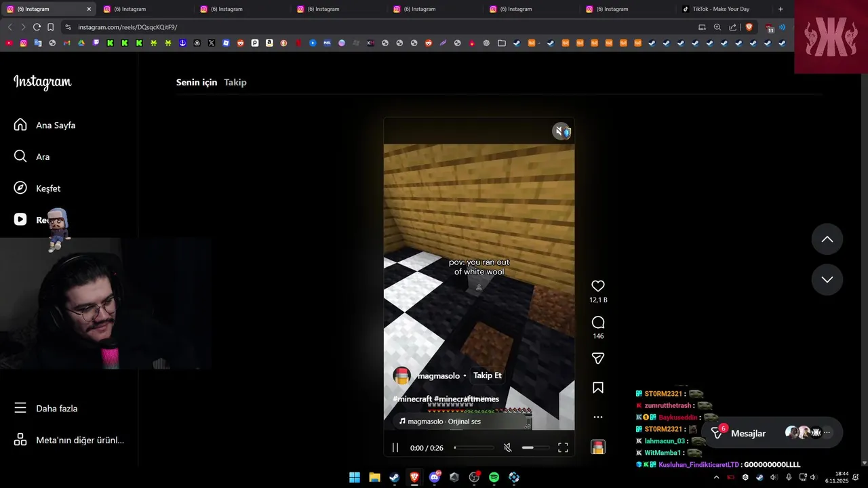Toggle mute in the video control bar
Screen dimensions: 868x488
coord(507,448)
